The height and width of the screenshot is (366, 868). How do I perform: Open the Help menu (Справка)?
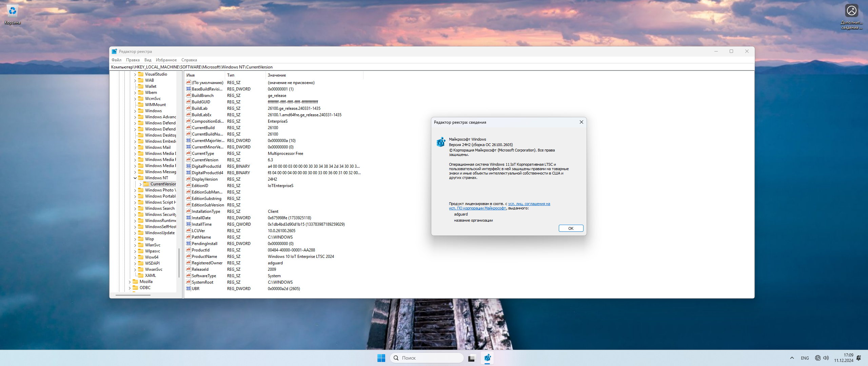tap(189, 60)
